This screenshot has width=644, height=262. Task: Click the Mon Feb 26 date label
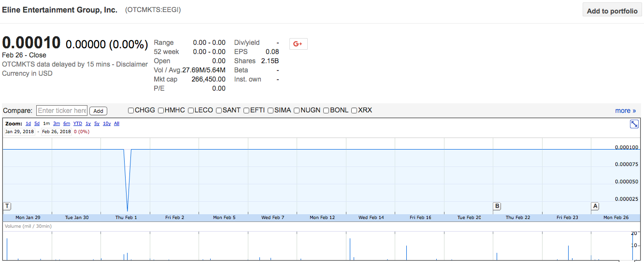point(616,218)
